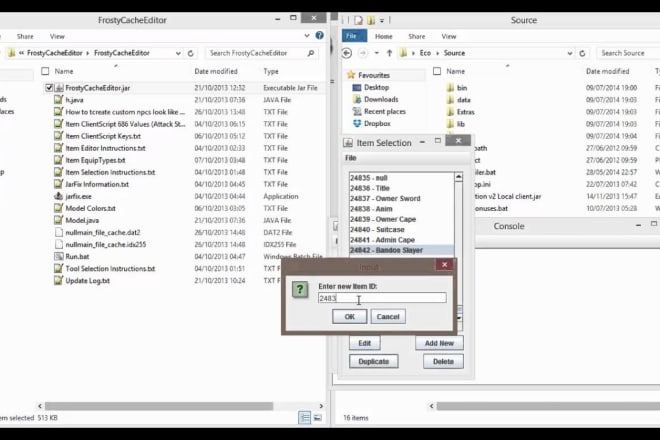The image size is (660, 440).
Task: Click the FrostyCacheEditor horizontal scrollbar
Action: [159, 406]
